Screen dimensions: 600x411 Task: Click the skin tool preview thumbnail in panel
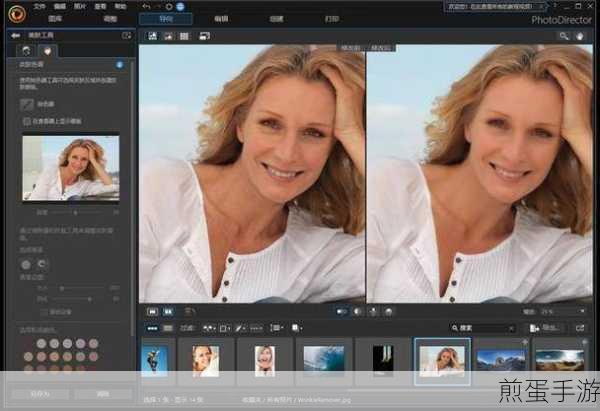71,168
